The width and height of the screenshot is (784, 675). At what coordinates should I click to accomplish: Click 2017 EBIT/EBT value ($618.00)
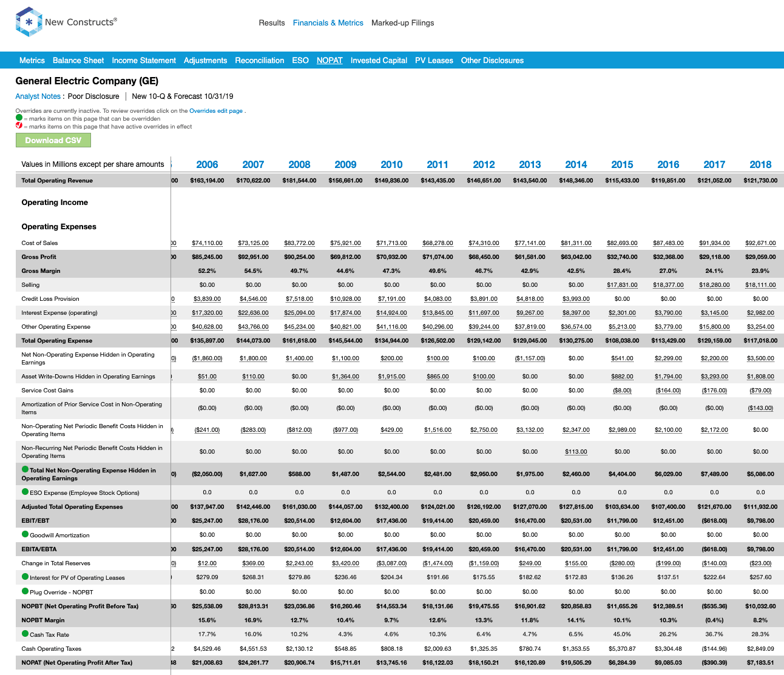[x=714, y=521]
